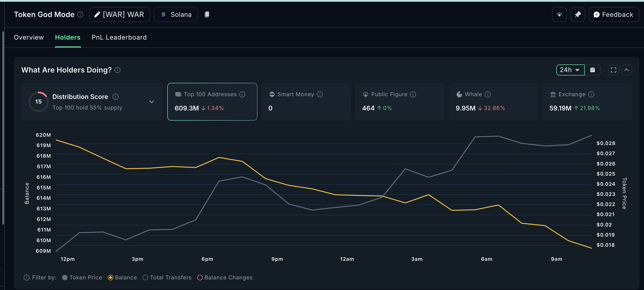The height and width of the screenshot is (290, 644).
Task: Open the 24h timeframe dropdown
Action: [x=570, y=70]
